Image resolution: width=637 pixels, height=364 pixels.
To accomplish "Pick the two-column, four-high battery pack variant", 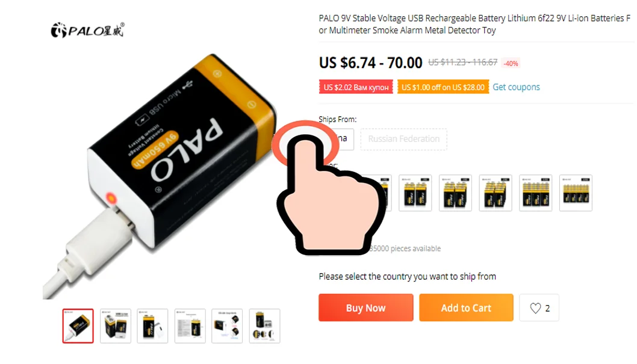I will click(x=496, y=193).
